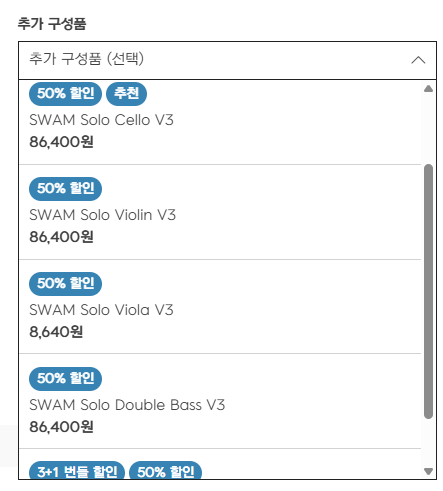Click the 50% 할인 badge on Solo Violin

pos(65,189)
